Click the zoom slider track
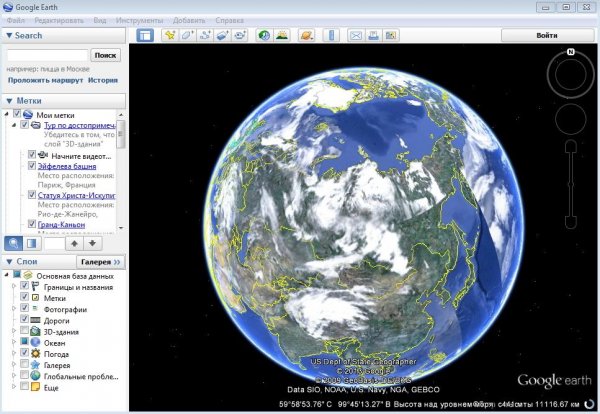Screen dimensions: 600x414 click(571, 184)
